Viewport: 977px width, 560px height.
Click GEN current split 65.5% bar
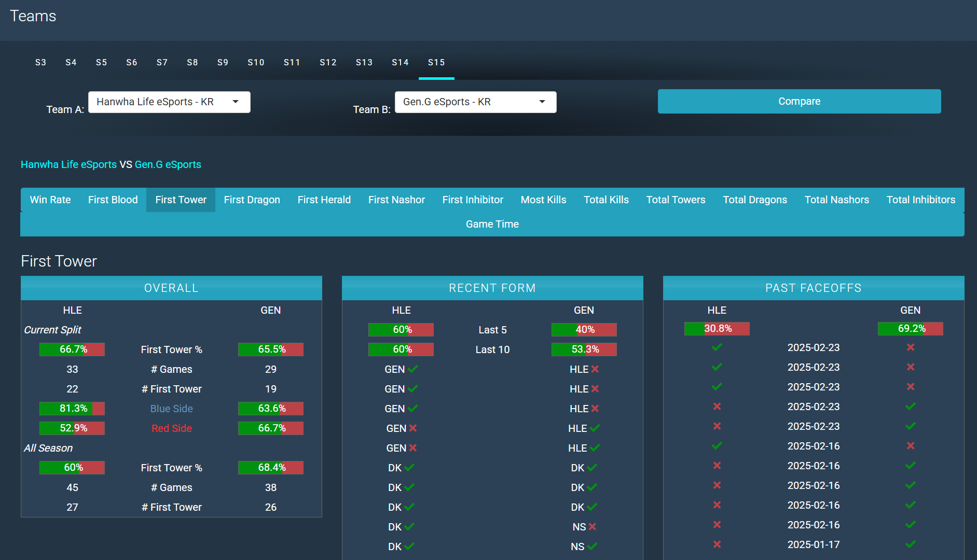tap(271, 349)
